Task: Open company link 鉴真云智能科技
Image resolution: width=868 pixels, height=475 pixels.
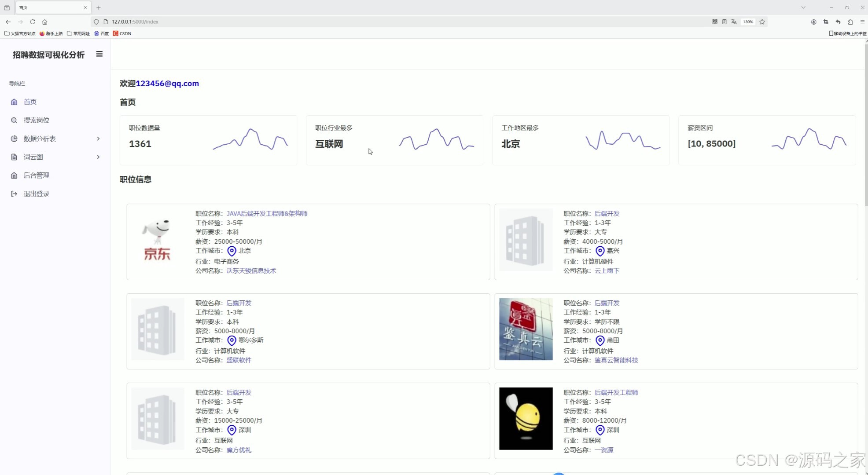Action: click(616, 360)
